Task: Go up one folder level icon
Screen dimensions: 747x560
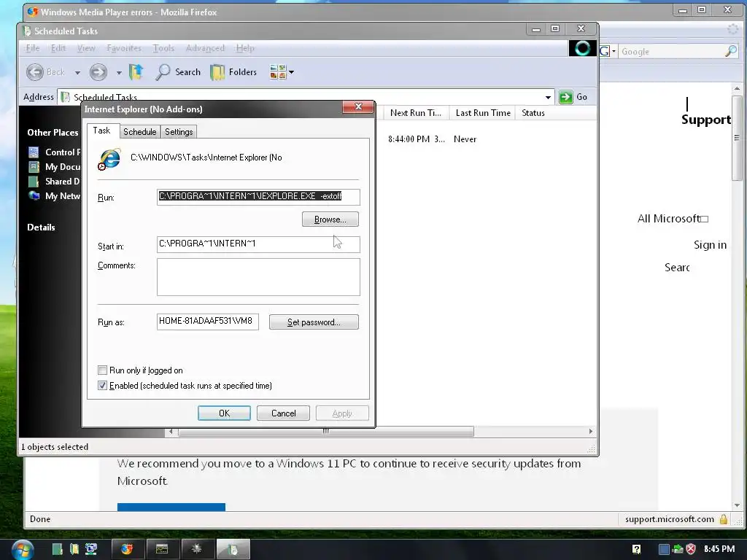Action: click(x=136, y=72)
